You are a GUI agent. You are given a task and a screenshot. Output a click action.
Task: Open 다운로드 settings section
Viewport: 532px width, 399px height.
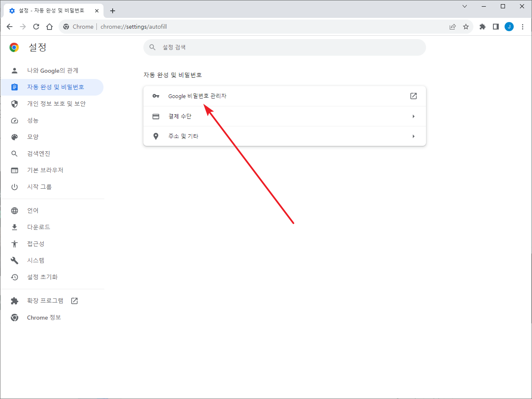[52, 227]
